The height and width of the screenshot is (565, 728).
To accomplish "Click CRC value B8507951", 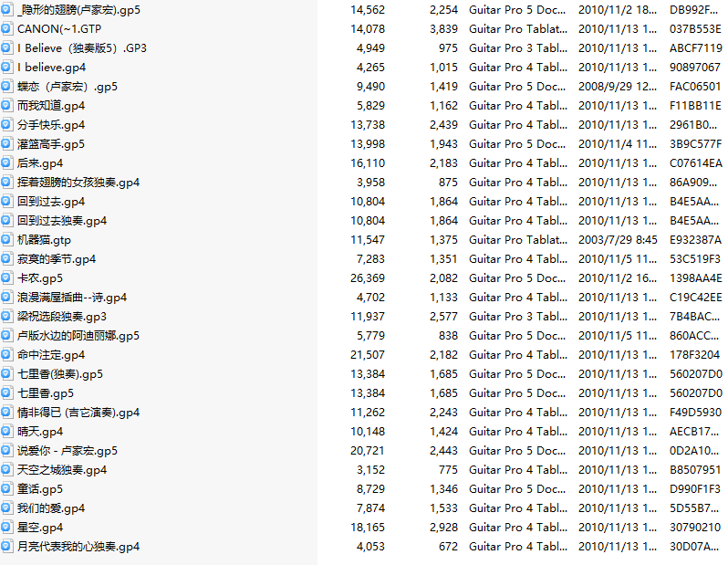I will pyautogui.click(x=695, y=470).
